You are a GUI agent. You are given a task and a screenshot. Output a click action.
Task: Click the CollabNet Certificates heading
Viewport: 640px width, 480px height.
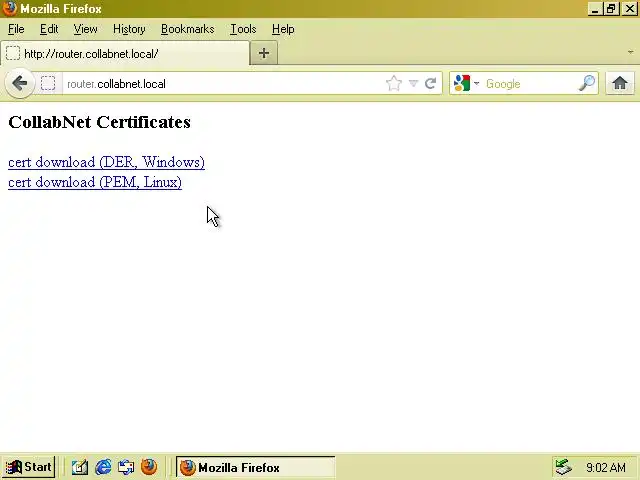(99, 122)
